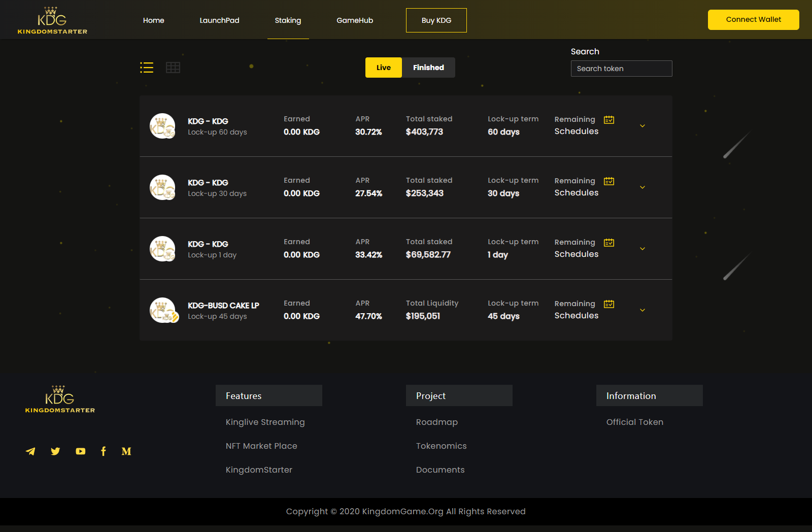Switch to list view layout icon
This screenshot has width=812, height=532.
[x=147, y=68]
